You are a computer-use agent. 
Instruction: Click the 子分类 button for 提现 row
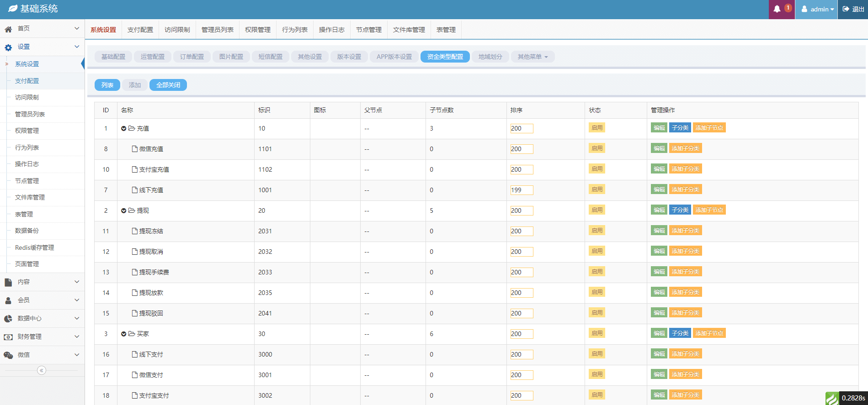click(680, 210)
